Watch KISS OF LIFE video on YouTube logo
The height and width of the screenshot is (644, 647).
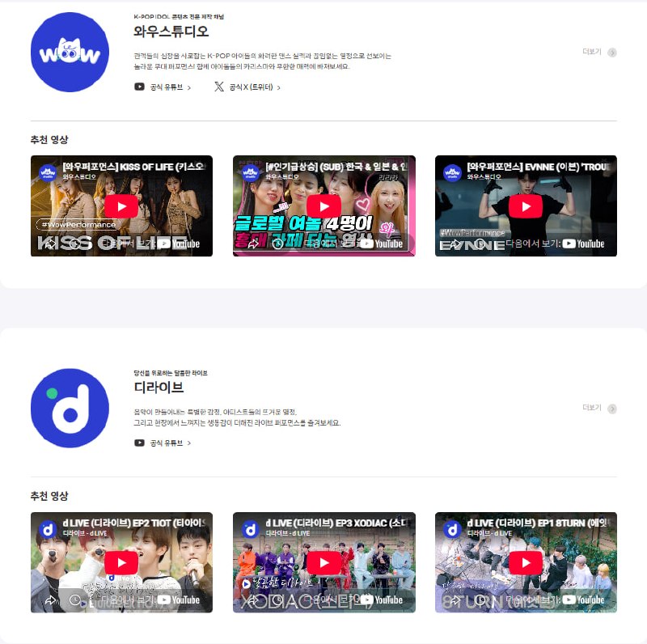tap(179, 244)
